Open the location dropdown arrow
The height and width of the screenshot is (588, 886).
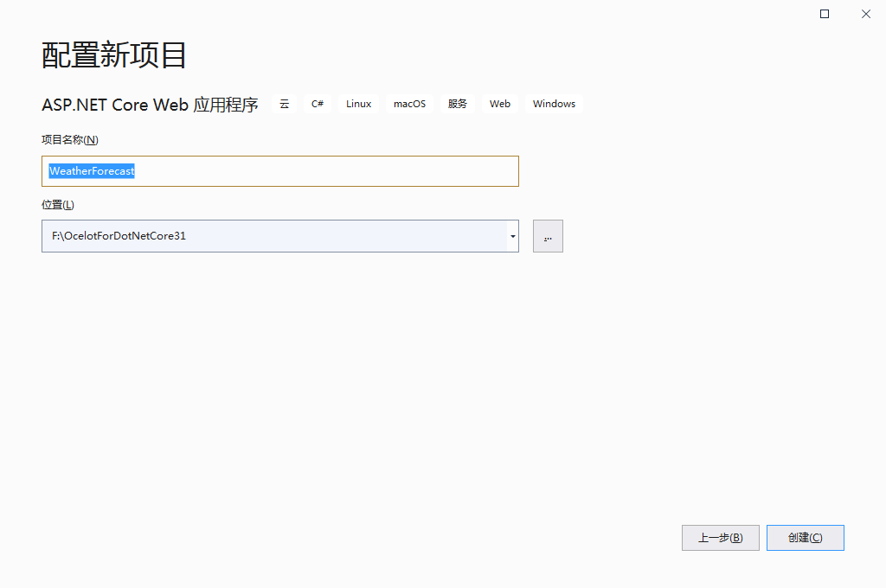click(x=512, y=236)
